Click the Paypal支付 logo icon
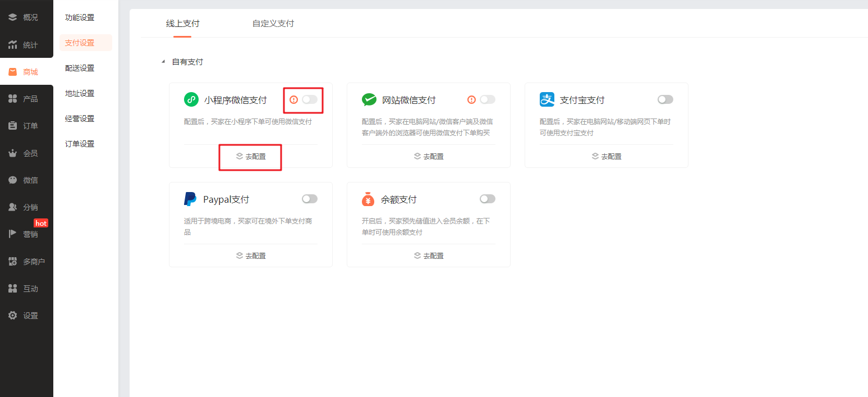The height and width of the screenshot is (397, 868). [x=190, y=199]
